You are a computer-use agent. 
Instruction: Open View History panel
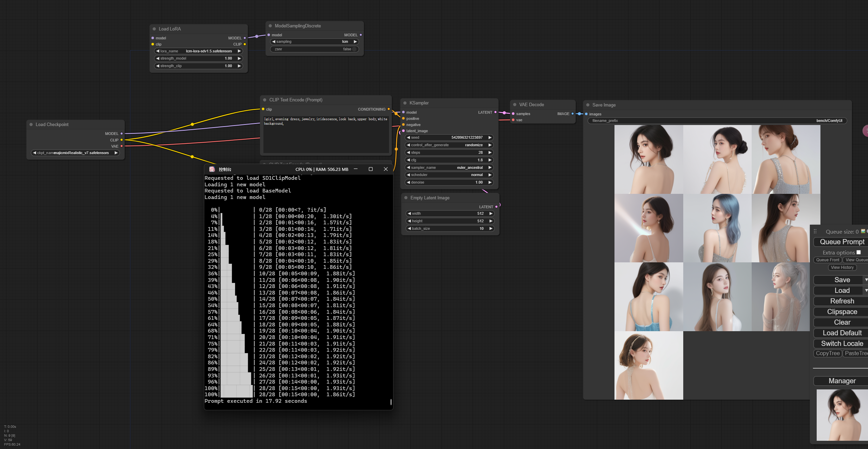(842, 267)
